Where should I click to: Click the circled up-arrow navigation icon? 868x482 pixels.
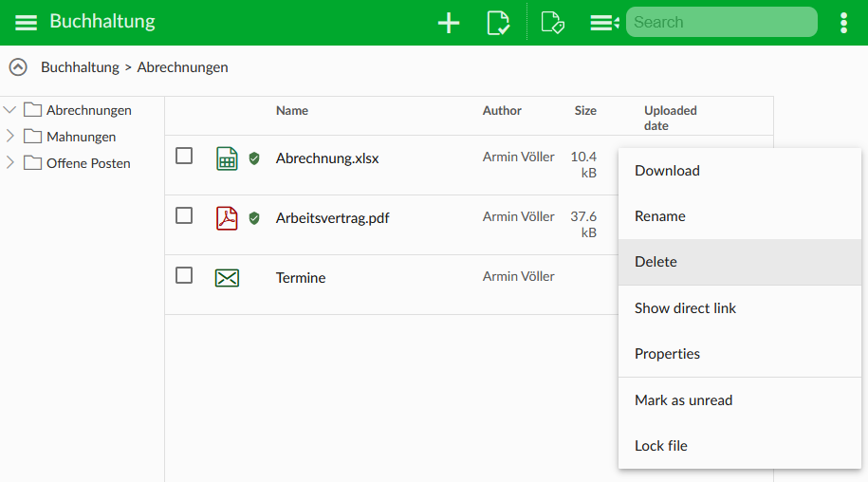coord(18,67)
